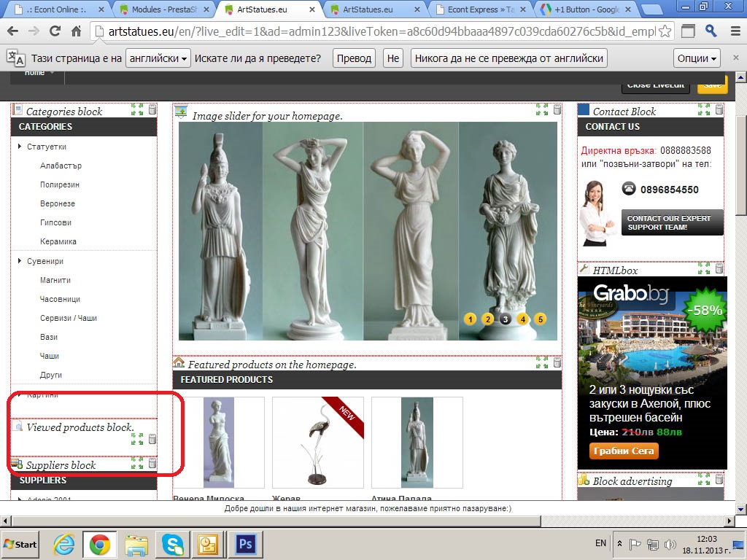This screenshot has height=560, width=747.
Task: Open the 'Алабастър' category link
Action: [61, 166]
